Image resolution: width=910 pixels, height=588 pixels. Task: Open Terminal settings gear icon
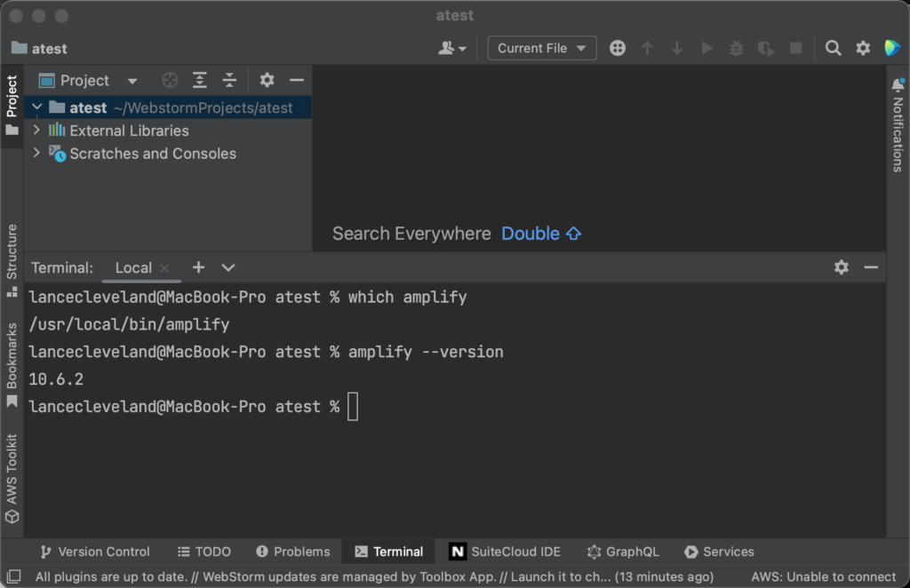pos(842,267)
